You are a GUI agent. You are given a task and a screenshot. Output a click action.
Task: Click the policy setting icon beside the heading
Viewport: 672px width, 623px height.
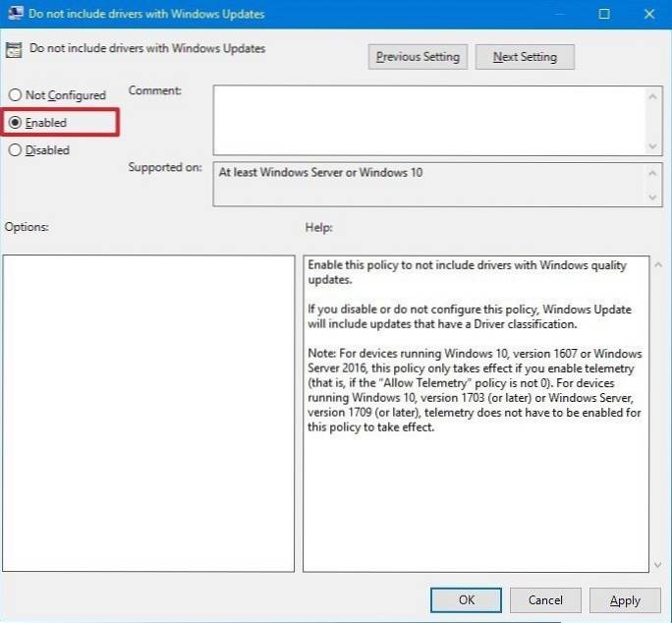click(15, 50)
